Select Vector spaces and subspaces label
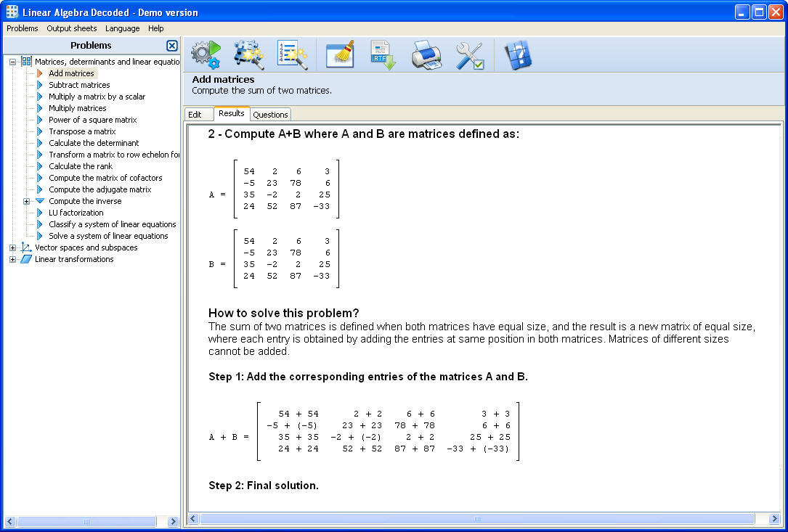The width and height of the screenshot is (788, 532). click(x=86, y=247)
